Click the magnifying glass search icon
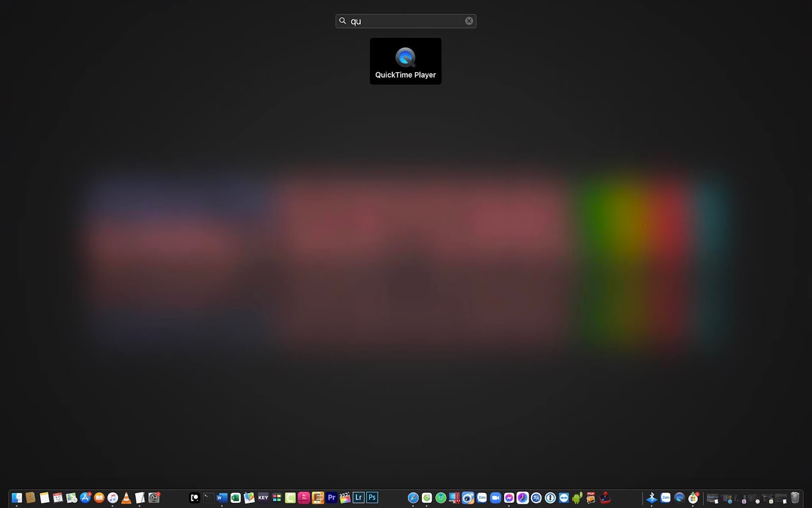This screenshot has width=812, height=508. pyautogui.click(x=343, y=21)
